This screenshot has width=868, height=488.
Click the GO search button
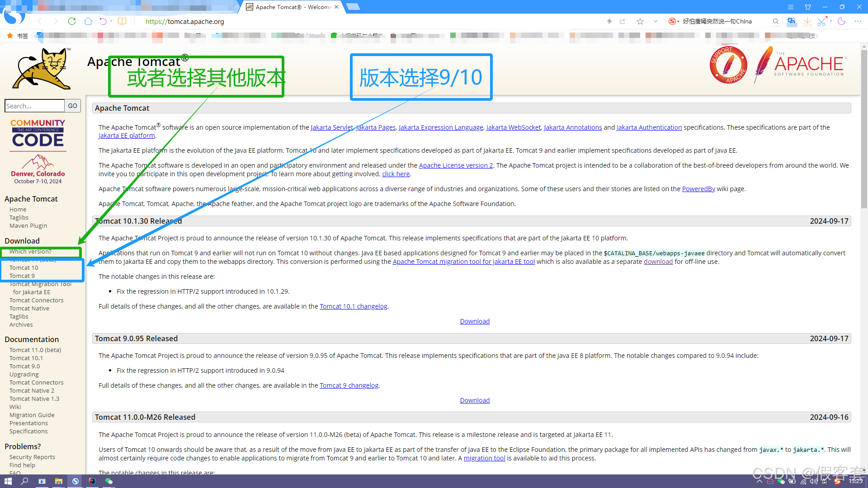(x=72, y=106)
